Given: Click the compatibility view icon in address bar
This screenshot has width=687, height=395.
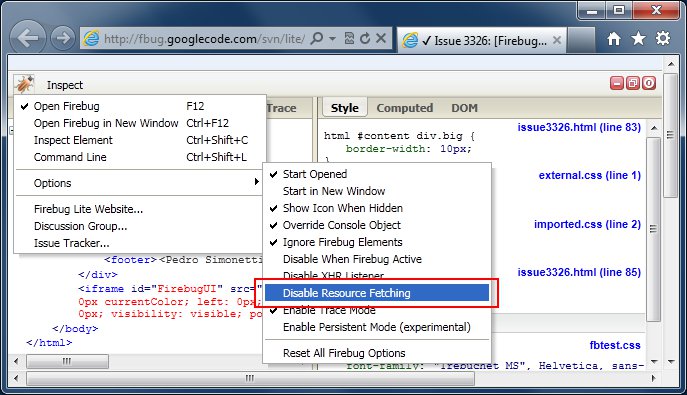Looking at the screenshot, I should pos(349,39).
